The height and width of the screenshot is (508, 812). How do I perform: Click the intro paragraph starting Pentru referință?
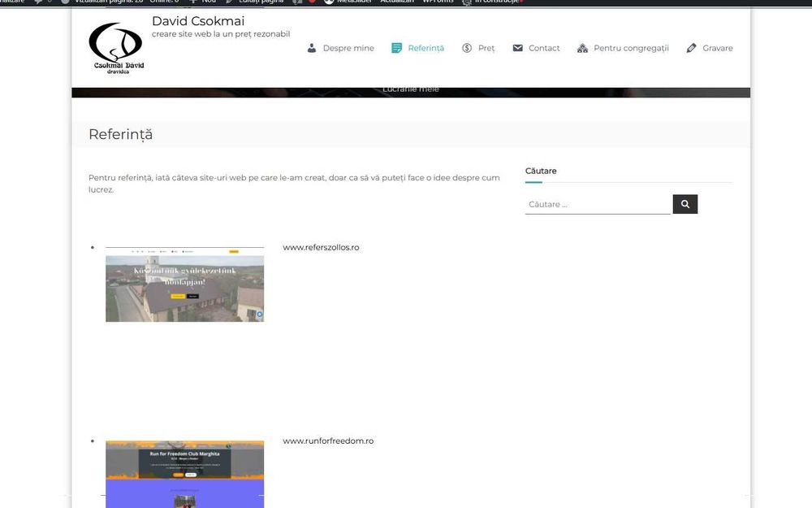[294, 184]
